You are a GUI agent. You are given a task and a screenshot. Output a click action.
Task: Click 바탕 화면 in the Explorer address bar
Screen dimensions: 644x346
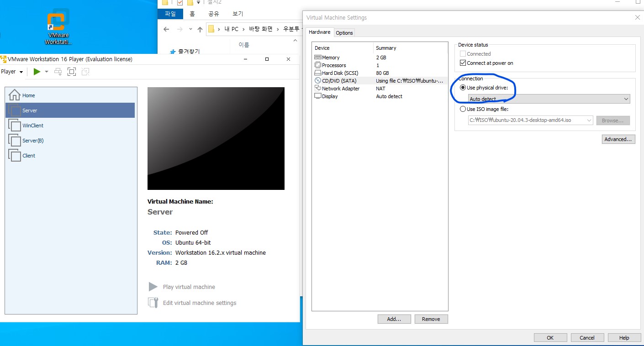click(x=261, y=29)
